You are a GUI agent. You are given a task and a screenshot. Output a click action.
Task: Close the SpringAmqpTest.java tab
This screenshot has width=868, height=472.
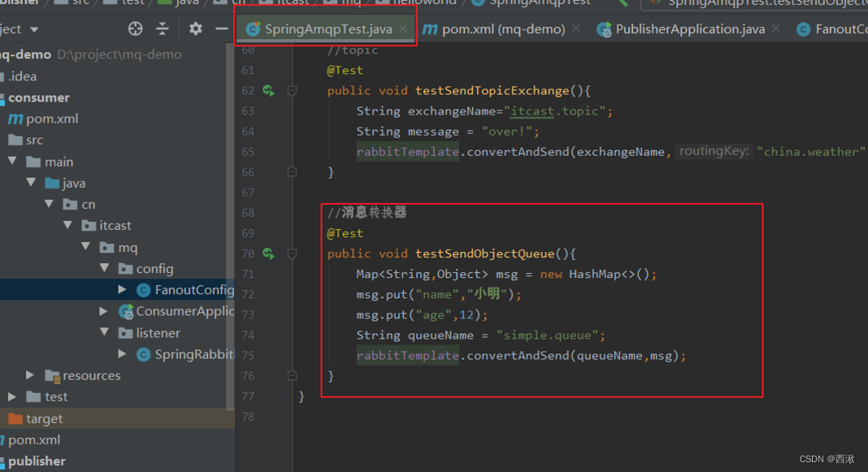403,28
